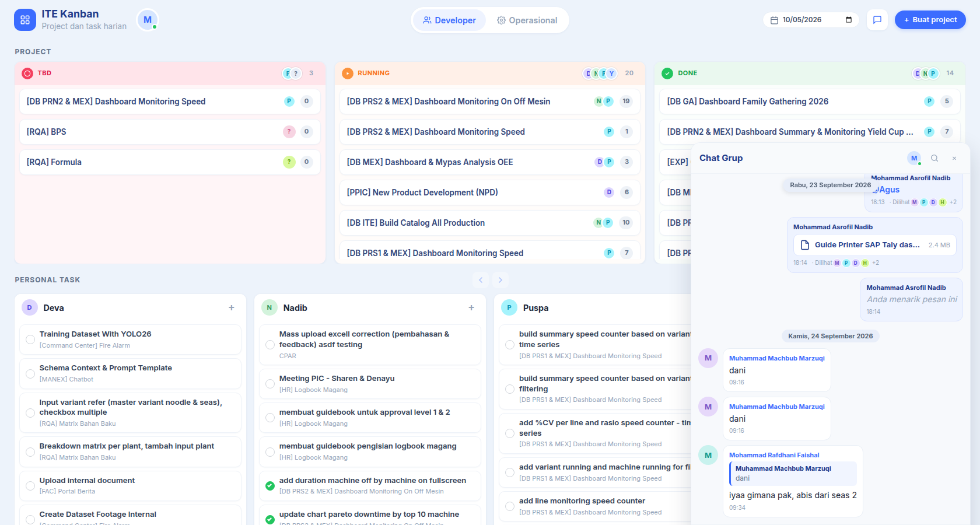The image size is (980, 525).
Task: Open DB GA Dashboard Family Gathering 2026 project
Action: [x=809, y=101]
